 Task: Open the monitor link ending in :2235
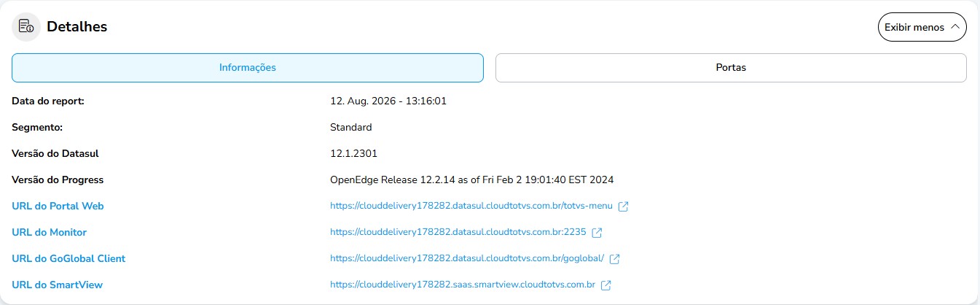click(458, 233)
